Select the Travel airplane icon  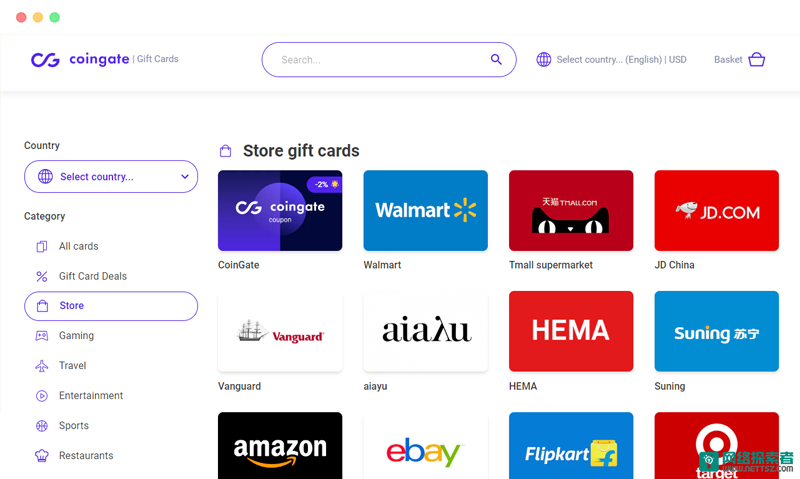tap(42, 366)
